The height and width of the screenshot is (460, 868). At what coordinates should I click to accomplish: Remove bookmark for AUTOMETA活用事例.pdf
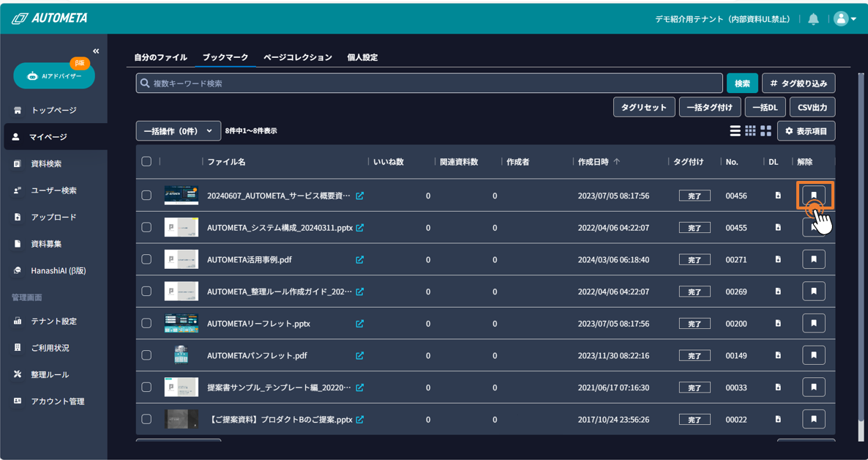tap(814, 259)
